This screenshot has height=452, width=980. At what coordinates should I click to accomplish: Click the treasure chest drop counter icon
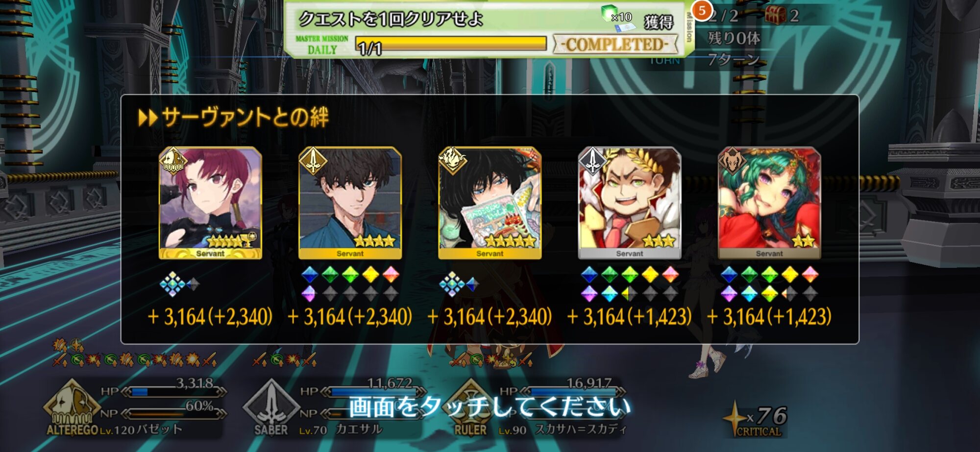tap(775, 15)
